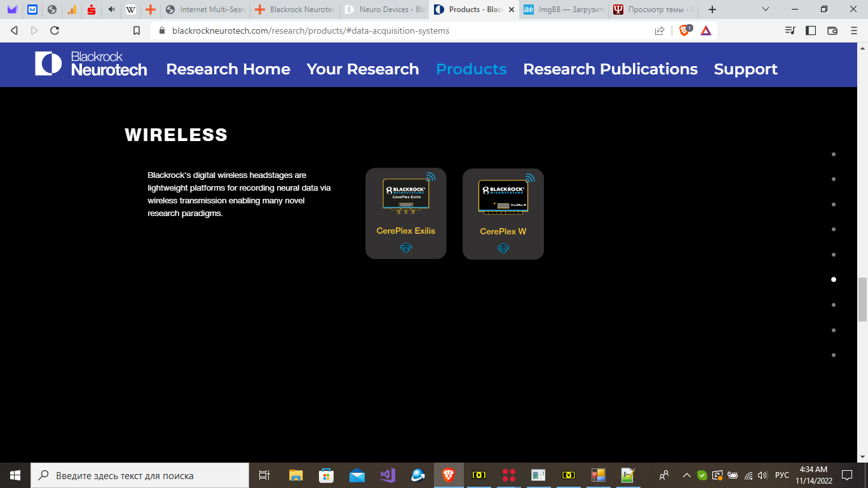
Task: Reload the page
Action: tap(55, 30)
